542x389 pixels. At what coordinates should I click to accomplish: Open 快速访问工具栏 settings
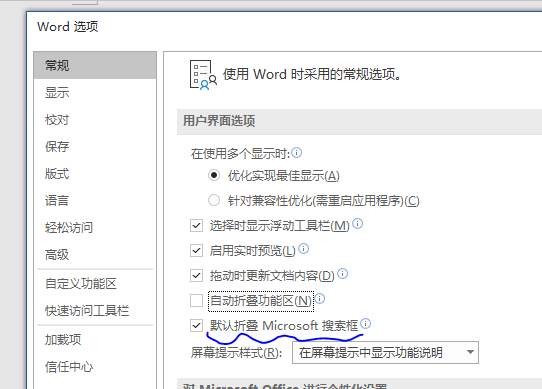click(95, 311)
